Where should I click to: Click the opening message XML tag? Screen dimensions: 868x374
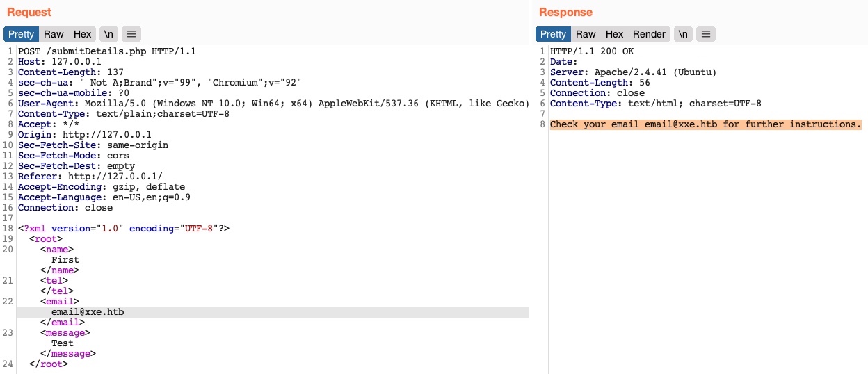click(65, 333)
